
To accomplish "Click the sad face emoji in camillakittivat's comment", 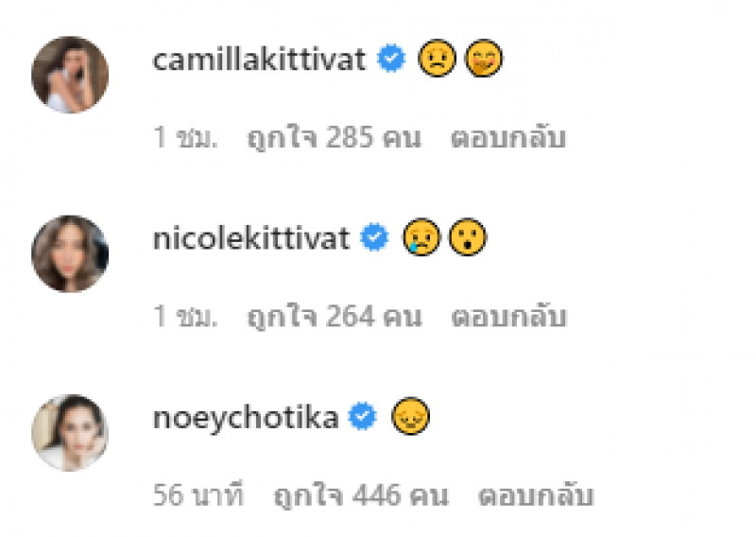I will [x=437, y=59].
